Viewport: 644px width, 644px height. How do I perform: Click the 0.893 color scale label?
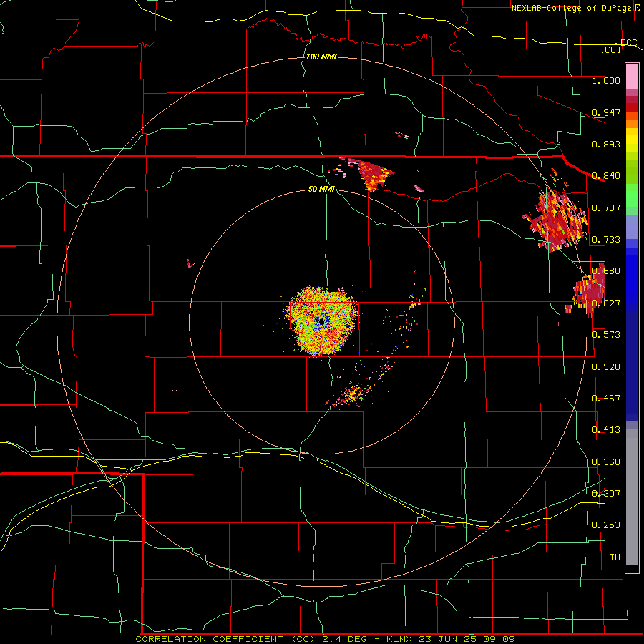click(x=606, y=144)
